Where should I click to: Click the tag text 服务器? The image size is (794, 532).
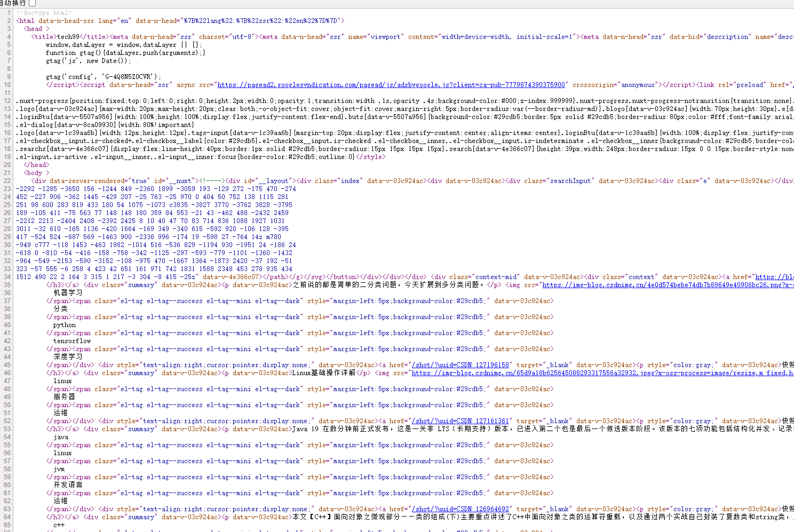click(x=64, y=397)
